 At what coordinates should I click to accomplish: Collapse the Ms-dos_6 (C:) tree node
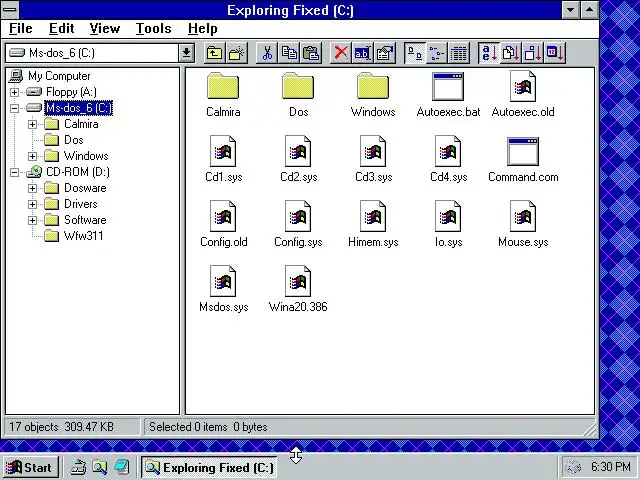[x=14, y=108]
